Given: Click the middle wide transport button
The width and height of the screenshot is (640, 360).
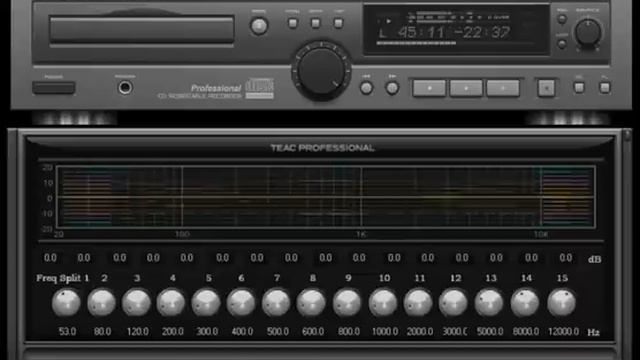Looking at the screenshot, I should (x=466, y=88).
